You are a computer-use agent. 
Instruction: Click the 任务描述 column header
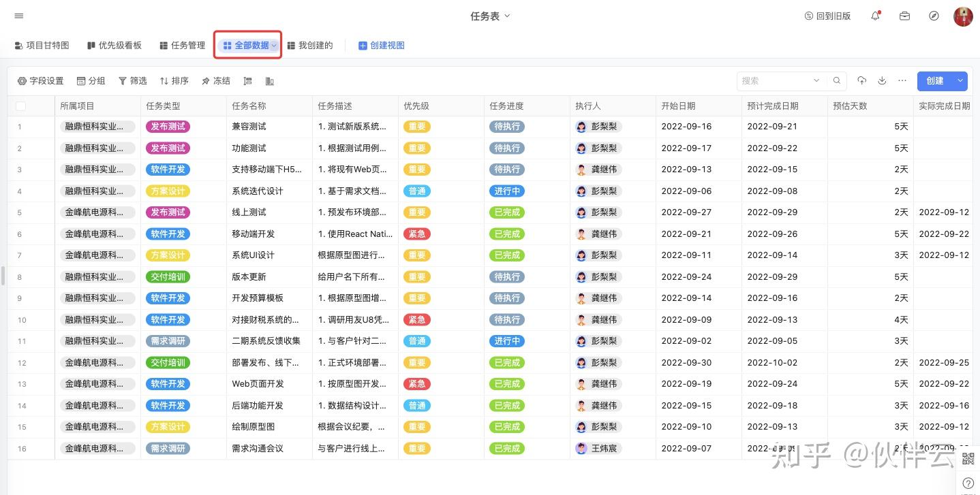[x=355, y=106]
